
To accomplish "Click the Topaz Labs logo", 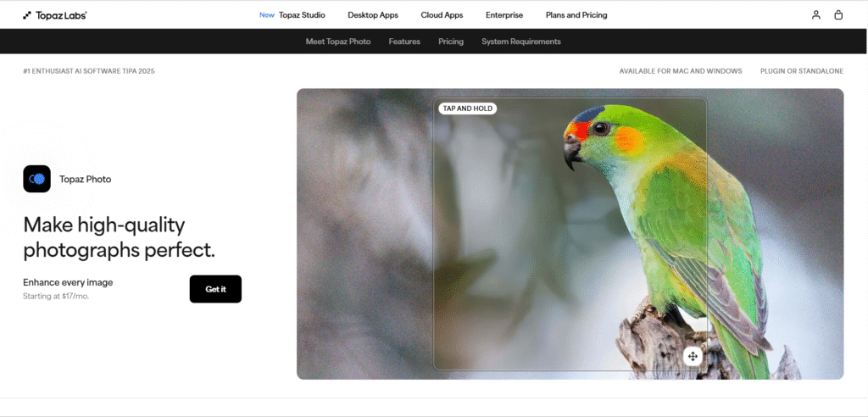I will click(x=54, y=15).
